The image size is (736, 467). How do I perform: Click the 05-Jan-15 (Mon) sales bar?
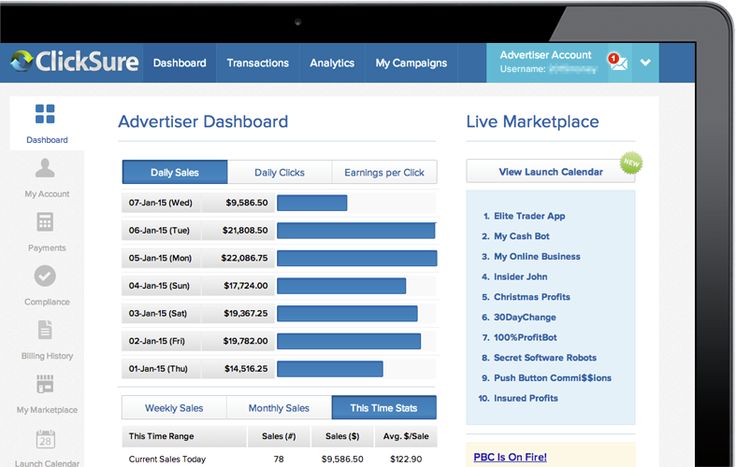point(357,258)
